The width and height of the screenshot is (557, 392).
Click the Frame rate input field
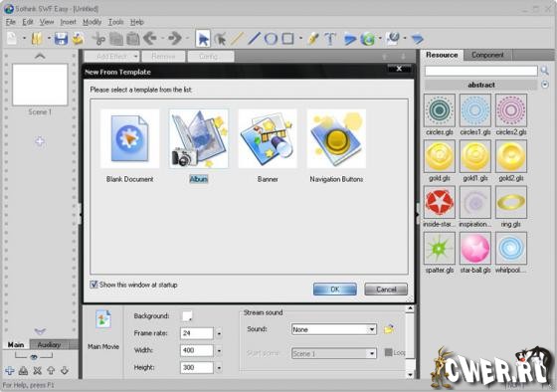[x=197, y=333]
